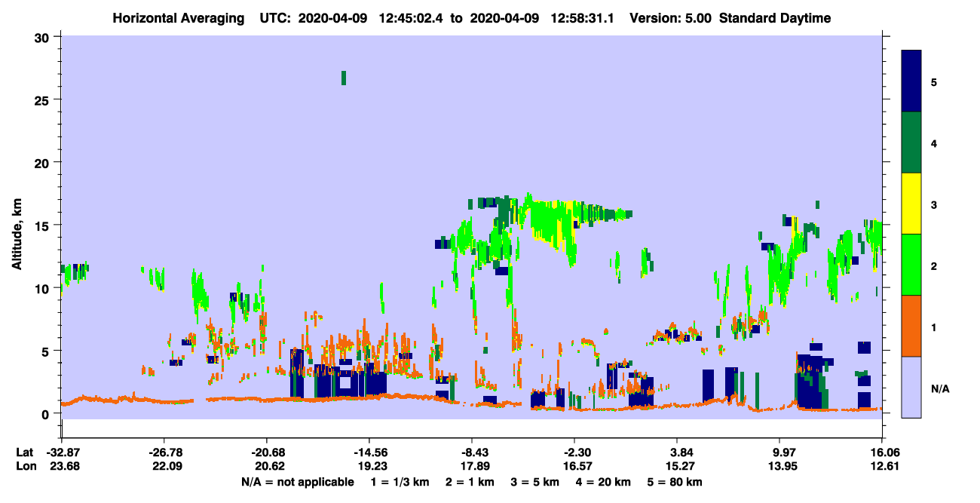Click the y-axis tick label '0'
980x503 pixels.
pyautogui.click(x=47, y=413)
